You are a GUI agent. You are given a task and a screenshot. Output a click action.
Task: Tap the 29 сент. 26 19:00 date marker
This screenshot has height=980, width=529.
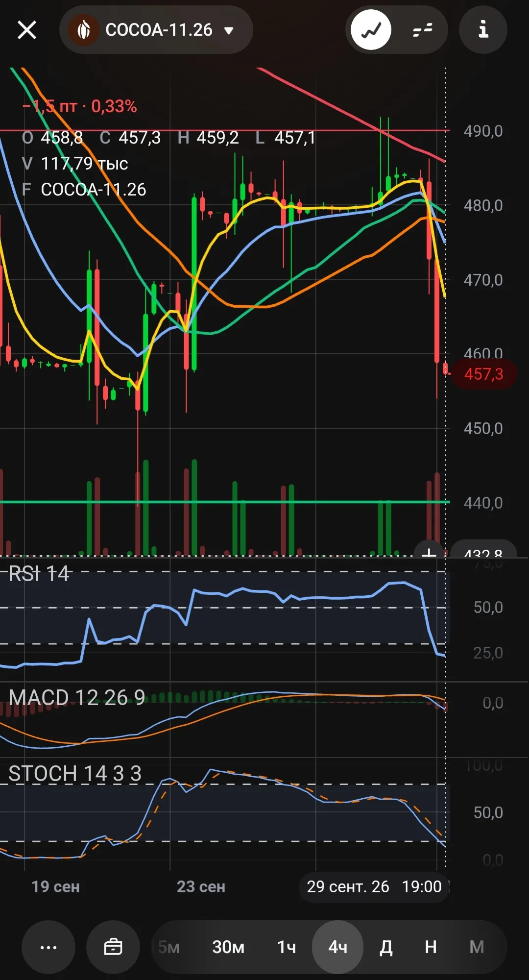(374, 887)
